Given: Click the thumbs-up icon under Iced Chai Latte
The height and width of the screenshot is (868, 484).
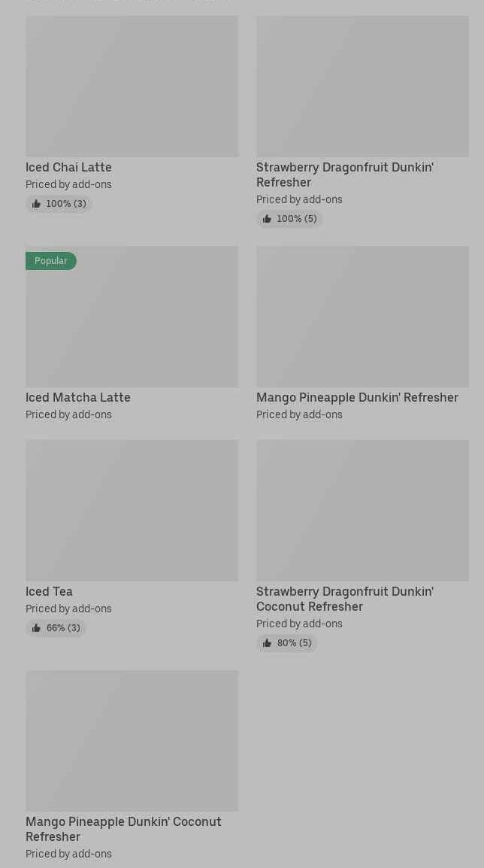Looking at the screenshot, I should [36, 204].
